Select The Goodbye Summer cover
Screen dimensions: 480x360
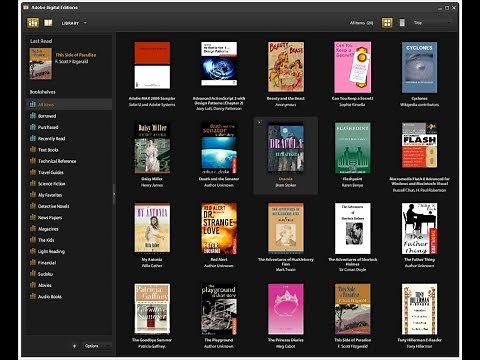click(x=152, y=309)
